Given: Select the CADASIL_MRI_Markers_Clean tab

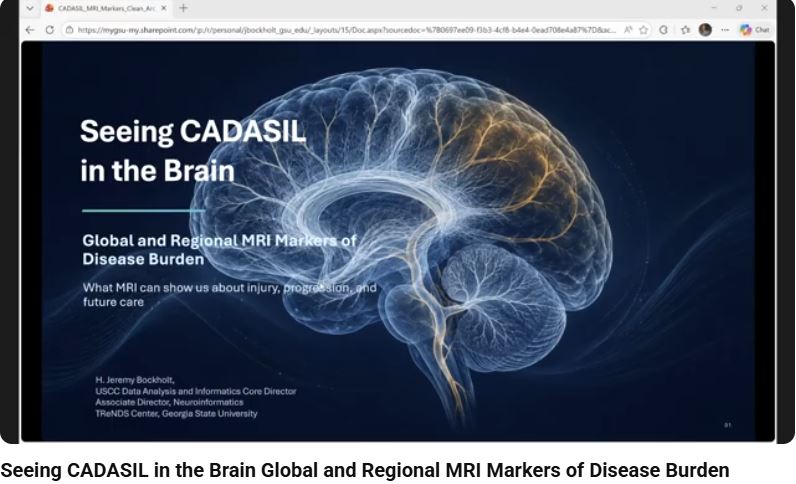Looking at the screenshot, I should pos(106,8).
